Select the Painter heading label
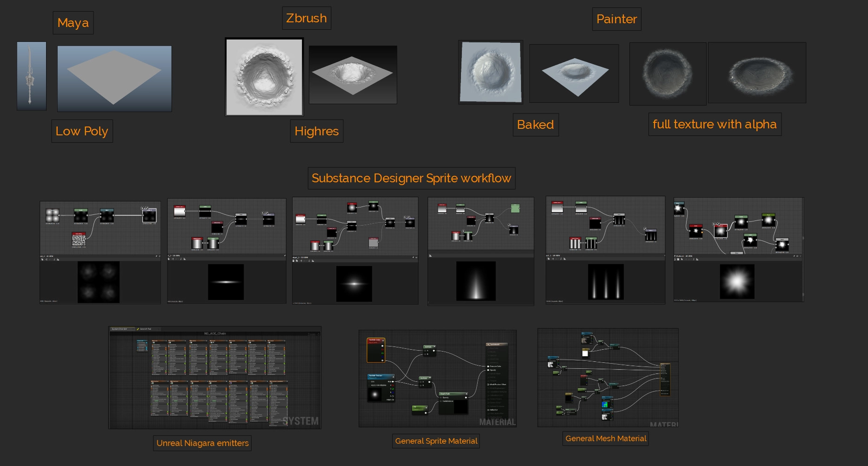 tap(616, 19)
